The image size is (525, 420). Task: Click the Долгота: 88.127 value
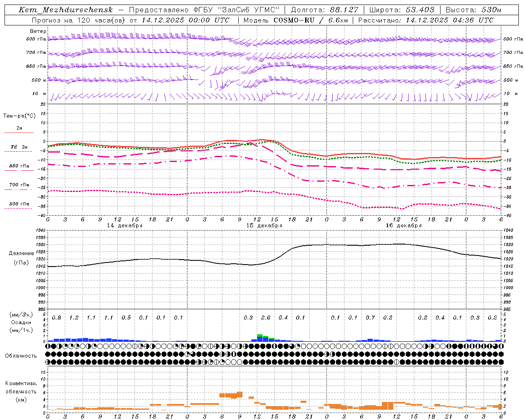(324, 10)
